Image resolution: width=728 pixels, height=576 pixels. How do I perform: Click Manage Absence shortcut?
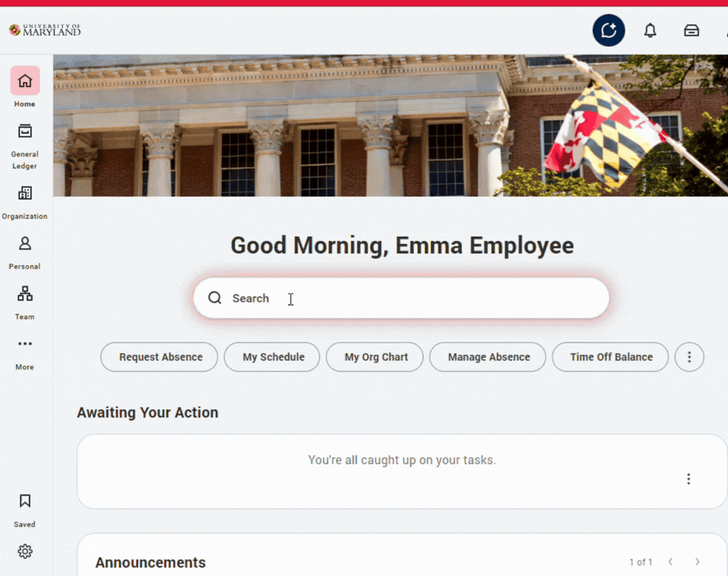click(x=488, y=357)
